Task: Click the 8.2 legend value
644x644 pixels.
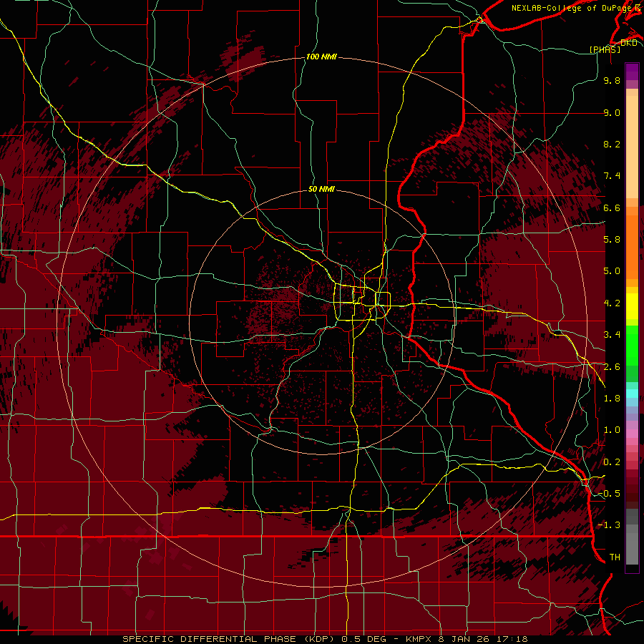Action: [x=612, y=144]
